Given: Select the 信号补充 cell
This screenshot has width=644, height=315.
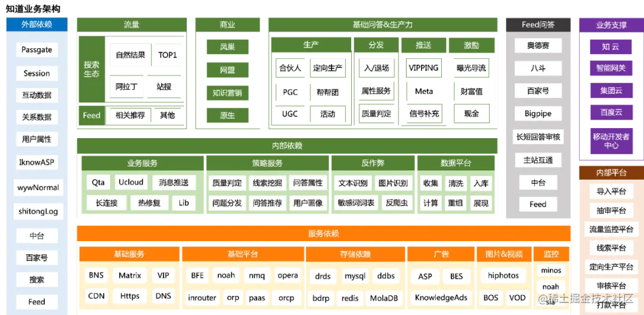Looking at the screenshot, I should pyautogui.click(x=425, y=114).
